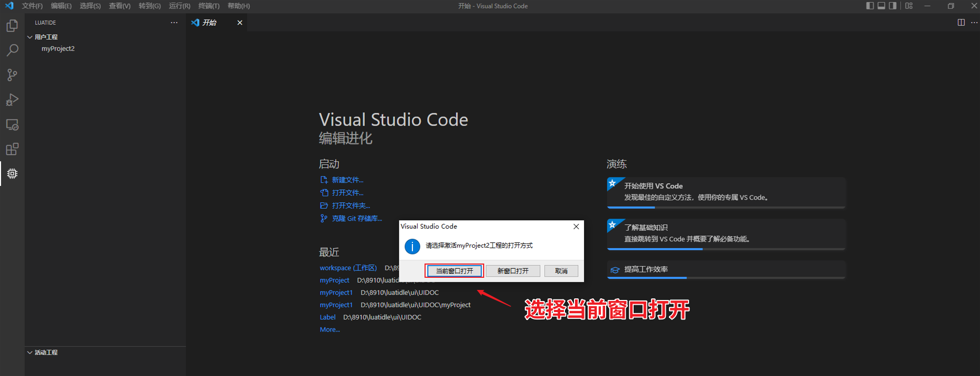
Task: Open recent workspace (工作区) link
Action: point(348,268)
